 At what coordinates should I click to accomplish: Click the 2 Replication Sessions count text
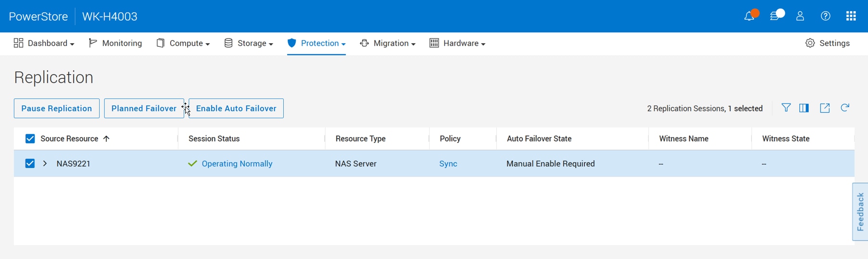point(686,108)
